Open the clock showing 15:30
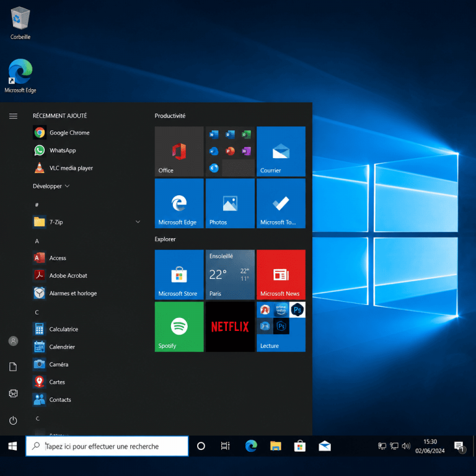Screen dimensions: 476x476 (430, 446)
